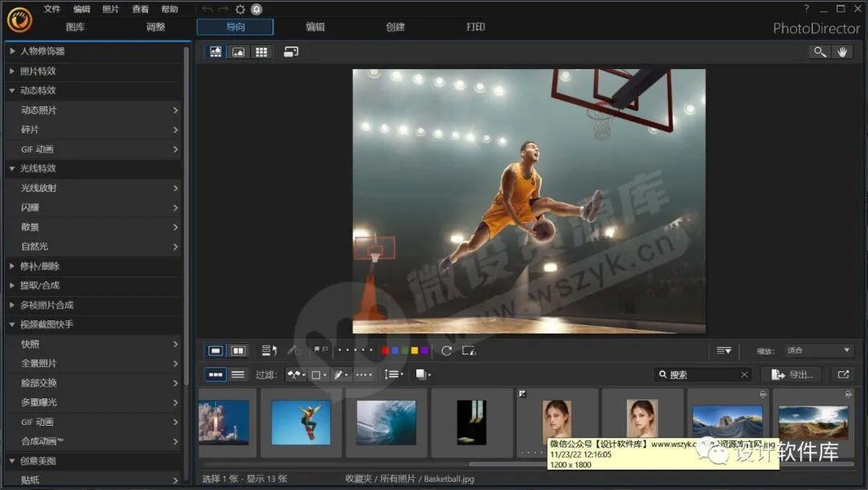Viewport: 868px width, 490px height.
Task: Open the 文件 menu
Action: 52,9
